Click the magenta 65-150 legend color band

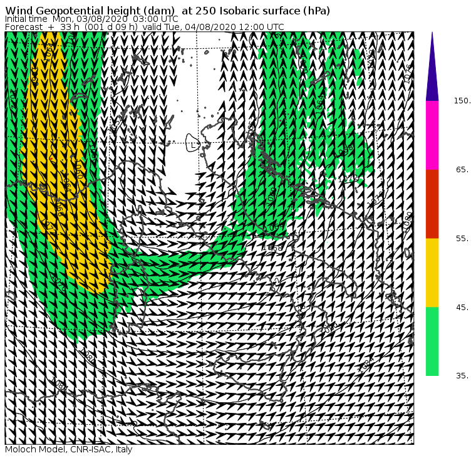coord(432,135)
